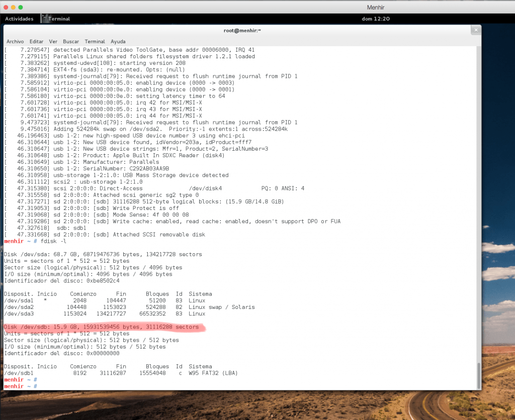Click 'detected Parallels Video ToolGate' line
Viewport: 515px width, 420px height.
(x=129, y=50)
